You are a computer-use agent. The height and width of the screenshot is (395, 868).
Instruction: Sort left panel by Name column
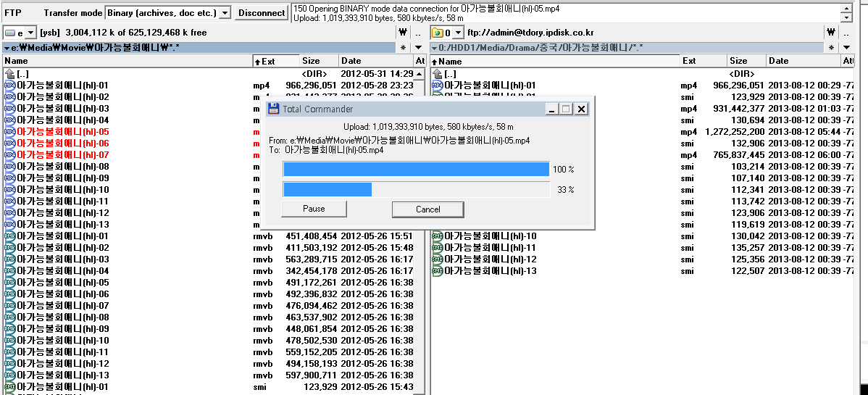[128, 61]
